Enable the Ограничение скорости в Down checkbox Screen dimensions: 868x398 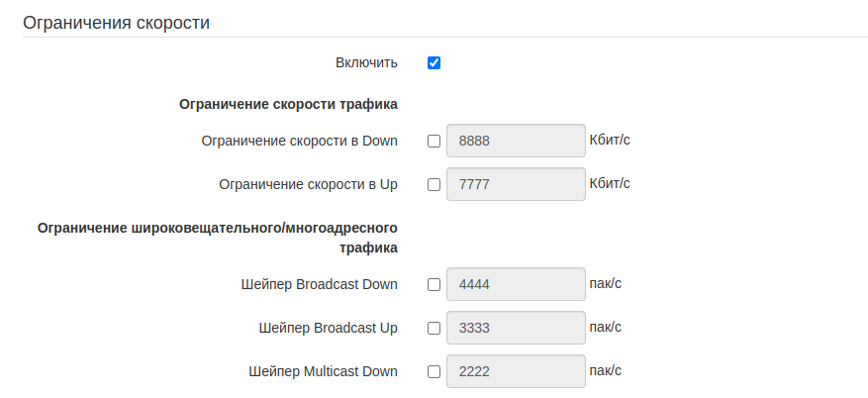434,141
